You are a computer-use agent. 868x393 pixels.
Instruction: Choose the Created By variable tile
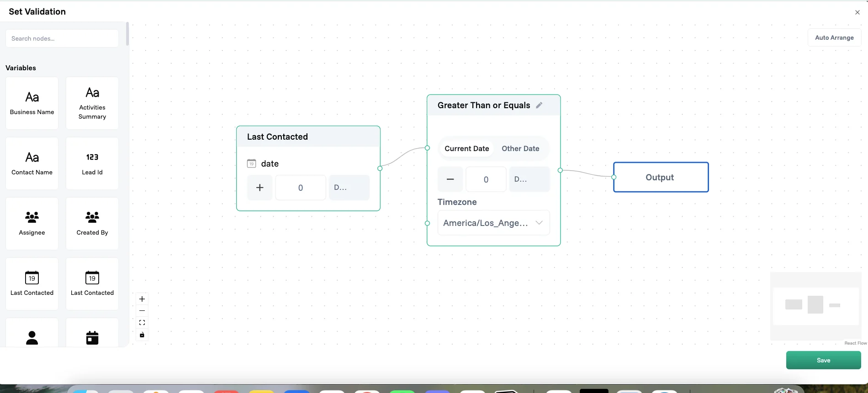[x=92, y=224]
